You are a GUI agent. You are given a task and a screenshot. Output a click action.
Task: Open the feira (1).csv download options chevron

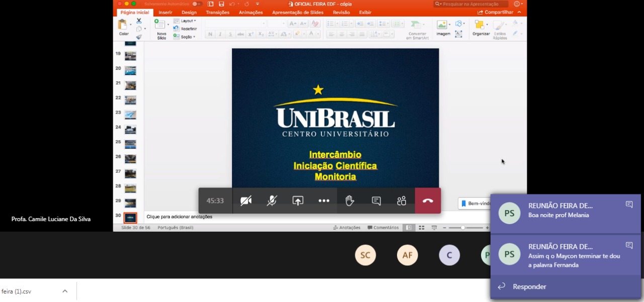[x=64, y=291]
